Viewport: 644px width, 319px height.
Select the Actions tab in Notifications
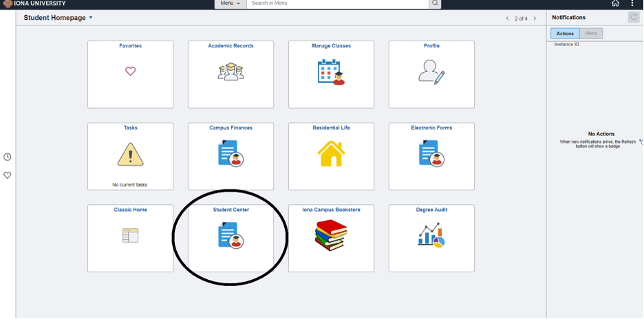565,33
